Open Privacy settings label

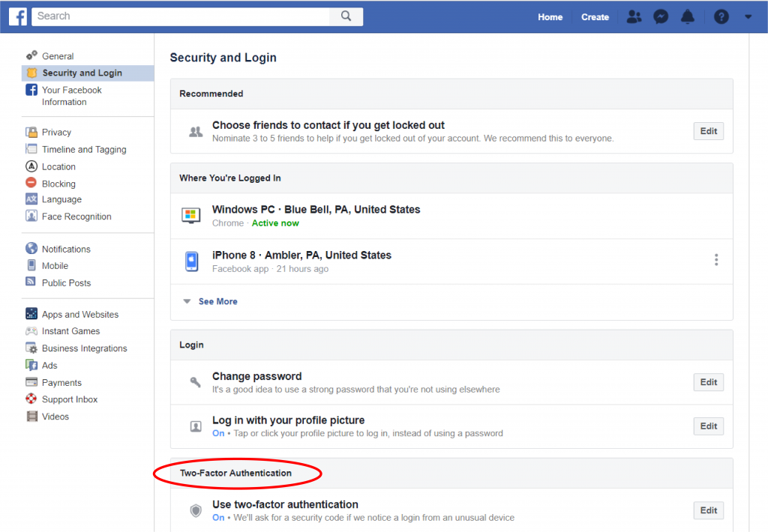point(56,132)
